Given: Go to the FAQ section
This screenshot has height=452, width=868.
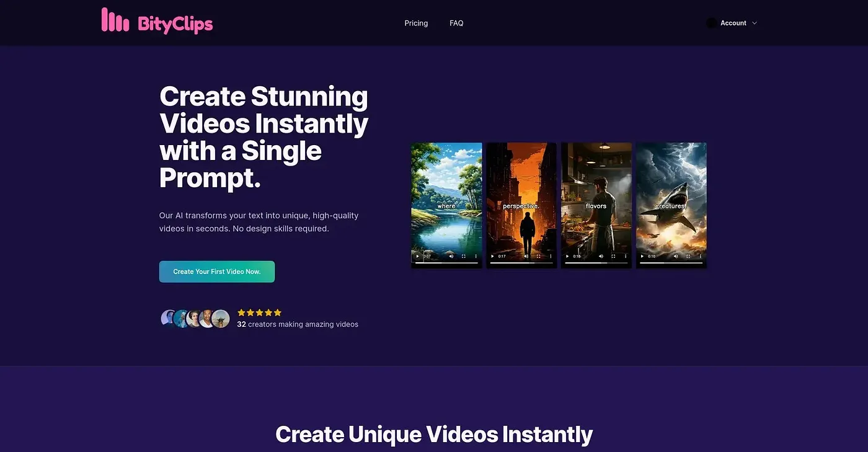Looking at the screenshot, I should [x=456, y=23].
